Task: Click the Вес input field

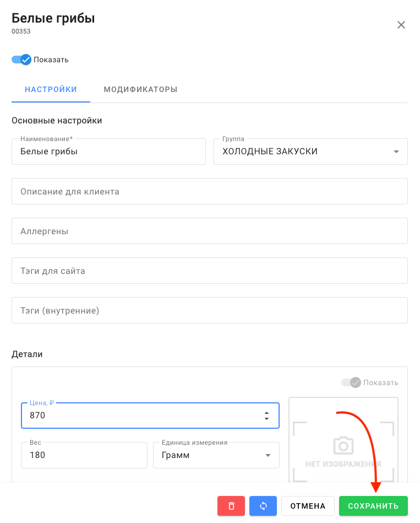Action: point(84,456)
